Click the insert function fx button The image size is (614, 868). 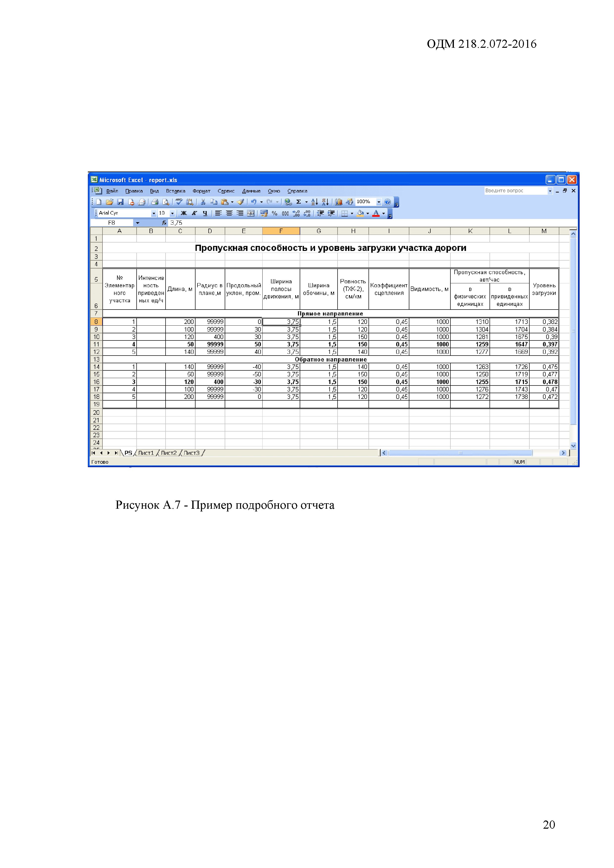[164, 223]
